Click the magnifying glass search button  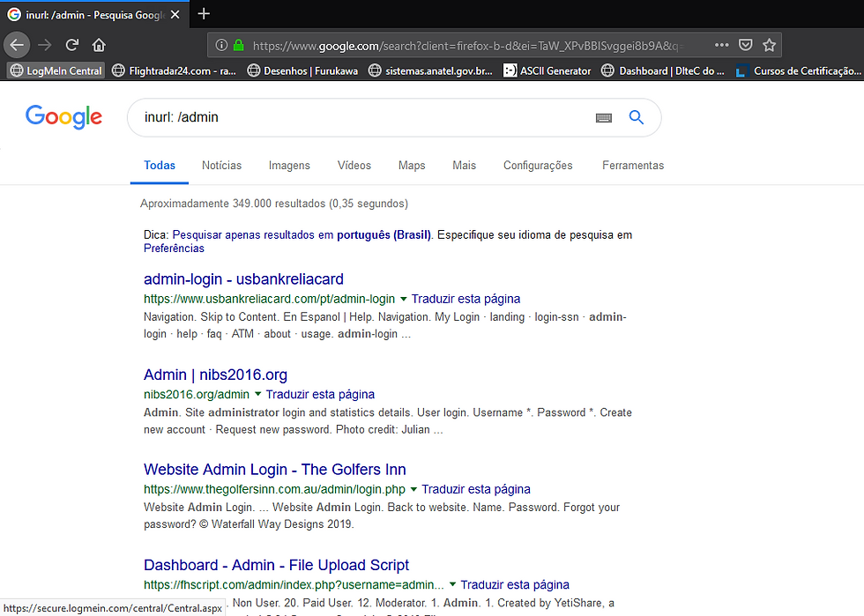click(x=637, y=117)
